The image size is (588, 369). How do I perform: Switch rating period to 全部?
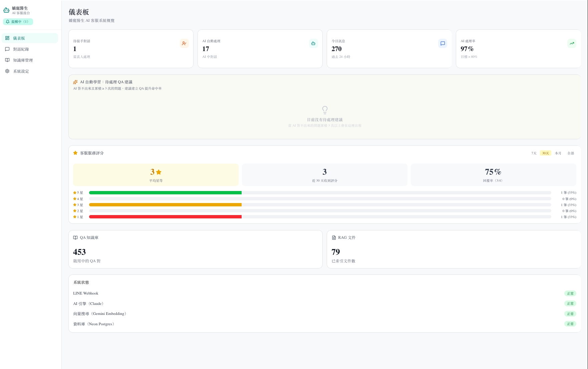571,153
